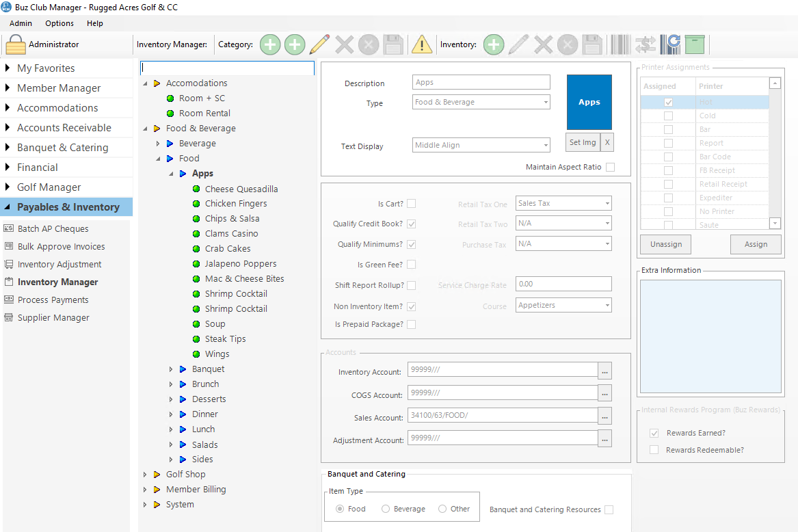Screen dimensions: 798x532
Task: Open the Admin menu
Action: coord(21,23)
